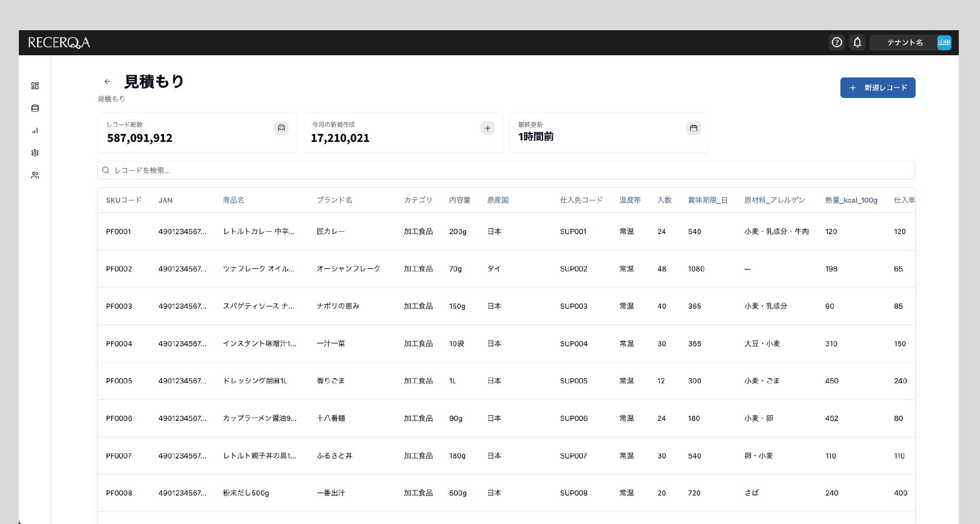Click the help question mark icon
Image resolution: width=980 pixels, height=524 pixels.
836,42
